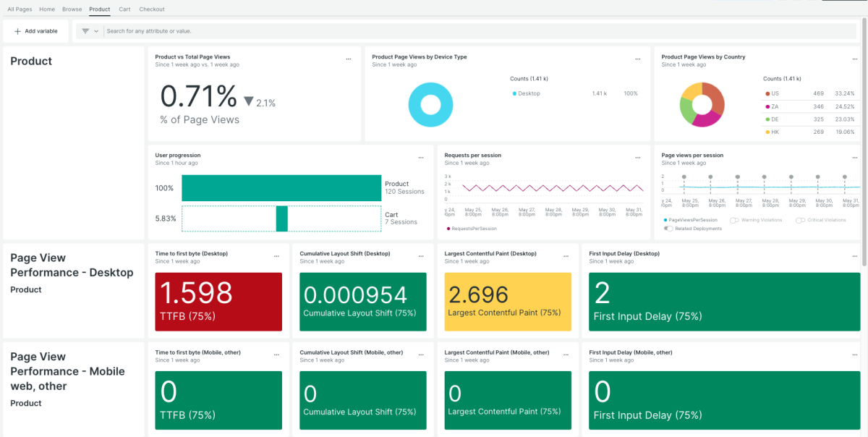Open First Input Delay (Mobile, other) options menu
The width and height of the screenshot is (868, 437).
click(854, 355)
